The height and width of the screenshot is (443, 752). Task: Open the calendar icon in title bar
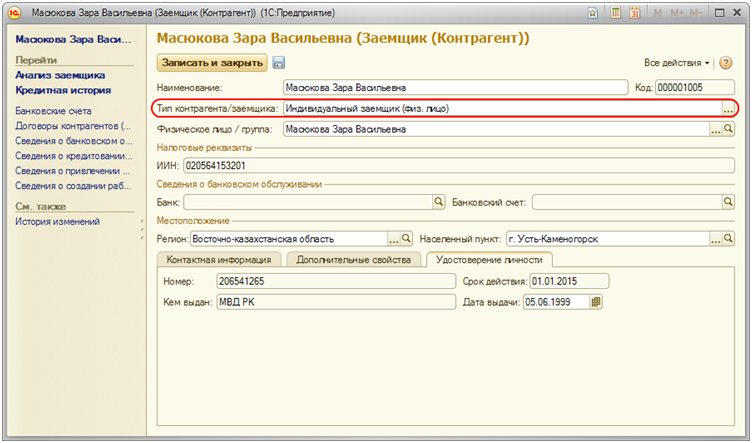pos(634,14)
